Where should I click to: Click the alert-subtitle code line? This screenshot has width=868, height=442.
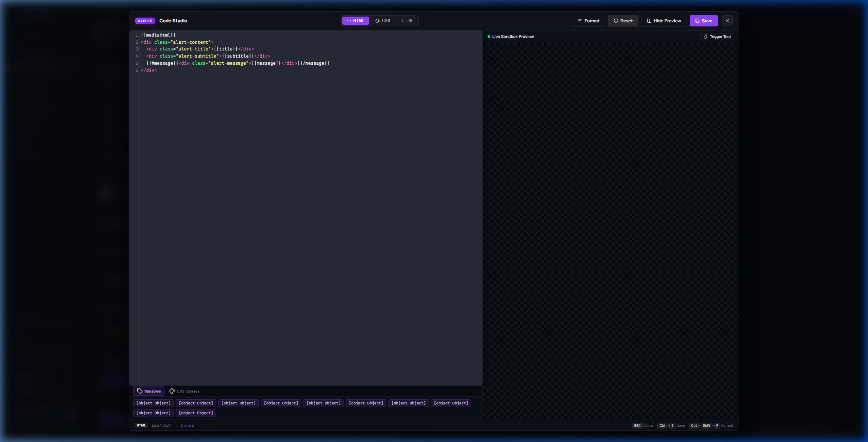coord(208,56)
